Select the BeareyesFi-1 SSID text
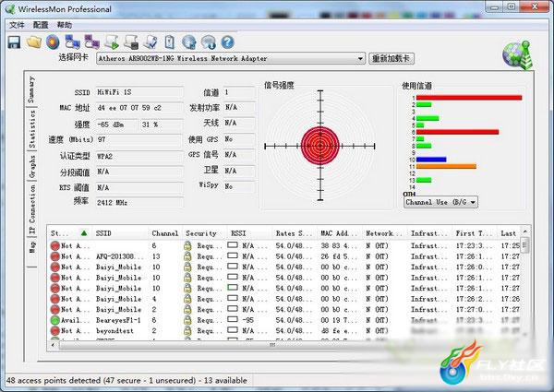This screenshot has height=392, width=554. click(x=118, y=320)
